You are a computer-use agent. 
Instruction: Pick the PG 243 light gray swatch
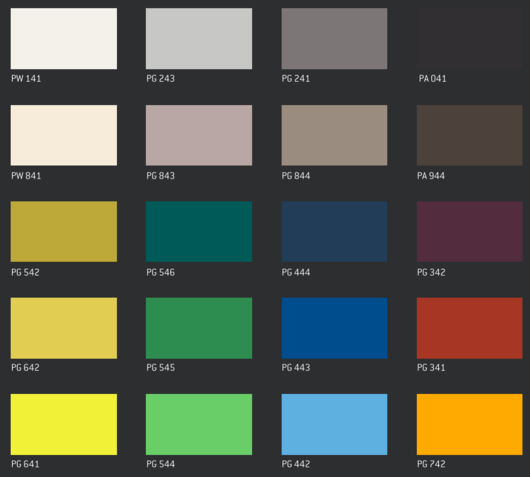point(199,39)
